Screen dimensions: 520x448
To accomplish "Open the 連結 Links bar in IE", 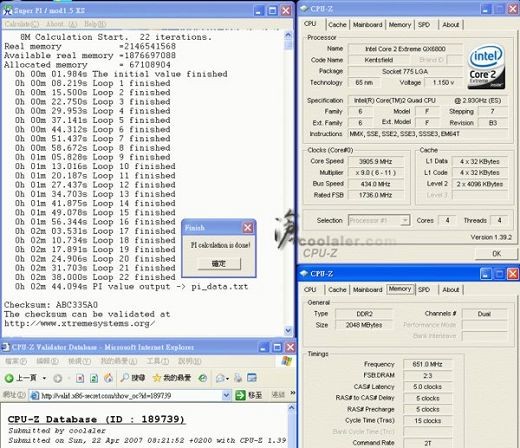I will (278, 395).
